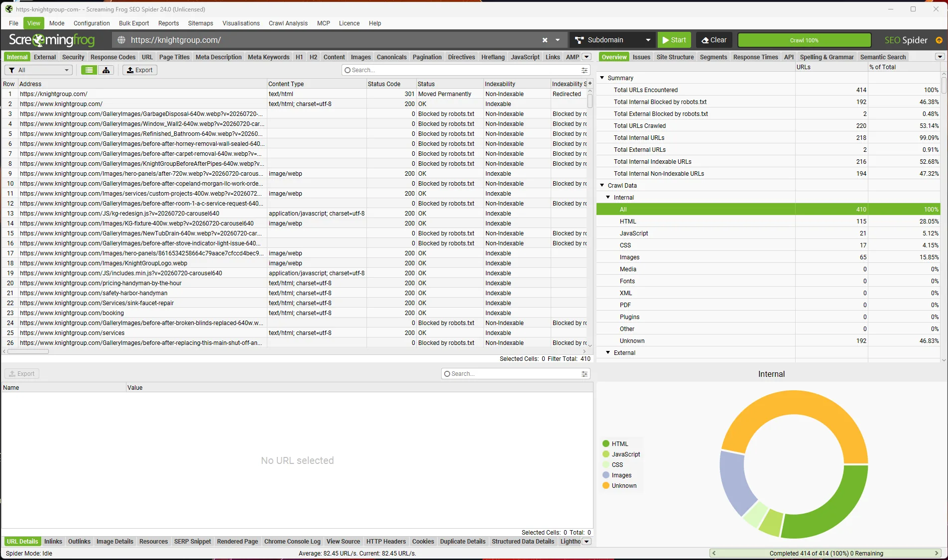
Task: Click the JavaScript legend color swatch
Action: (606, 454)
